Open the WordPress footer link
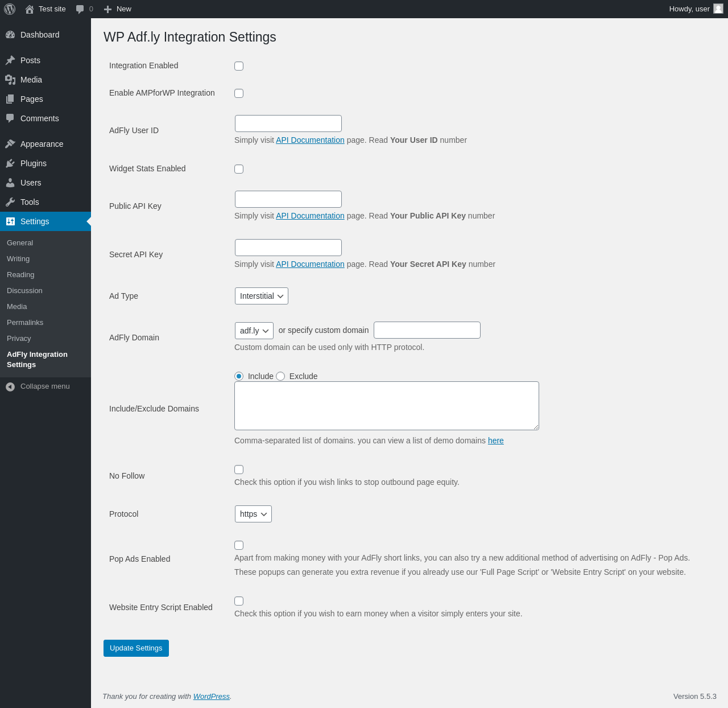This screenshot has height=708, width=728. point(211,697)
